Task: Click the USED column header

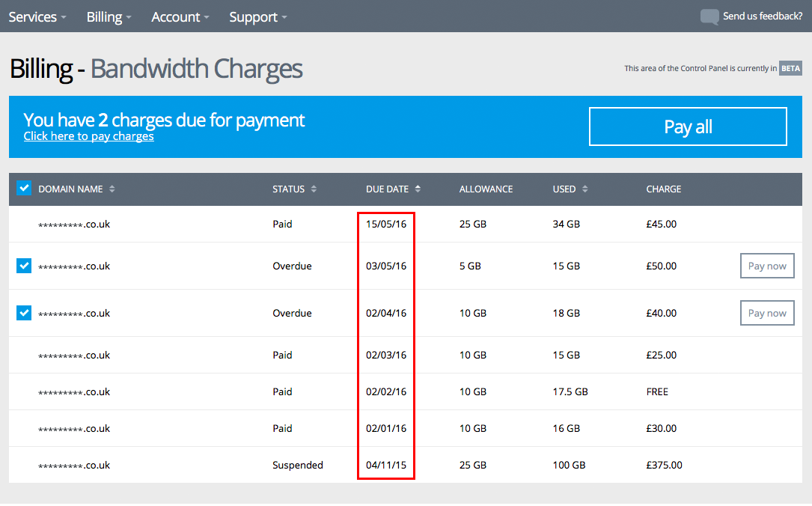Action: tap(564, 189)
